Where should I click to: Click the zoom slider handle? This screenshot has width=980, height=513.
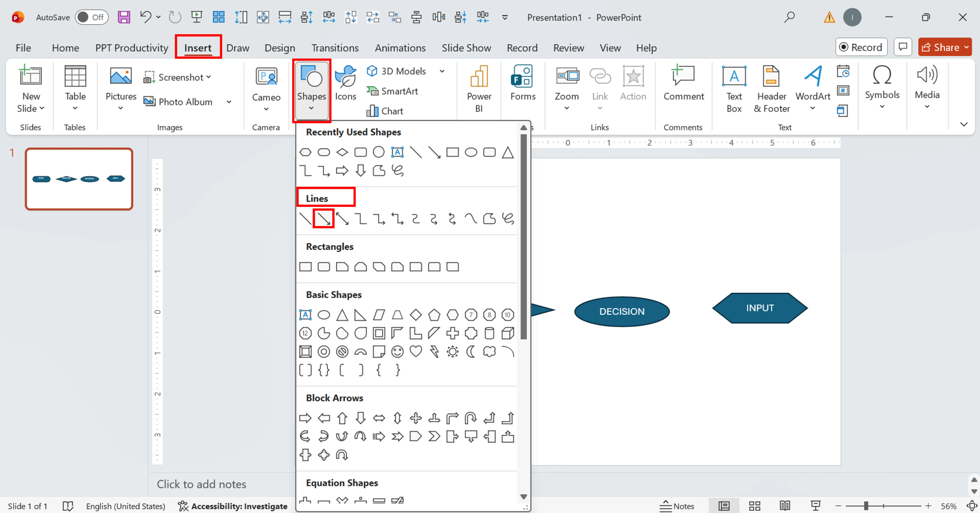(866, 506)
